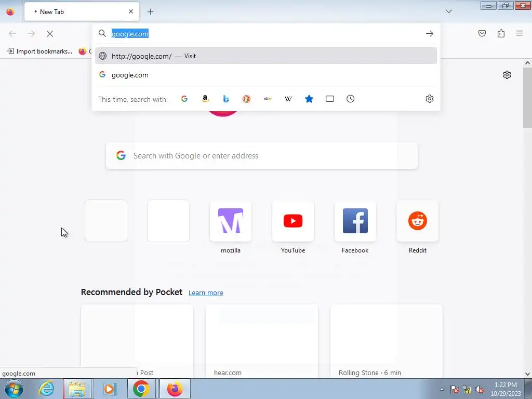
Task: Search this time with Bing
Action: [x=225, y=99]
